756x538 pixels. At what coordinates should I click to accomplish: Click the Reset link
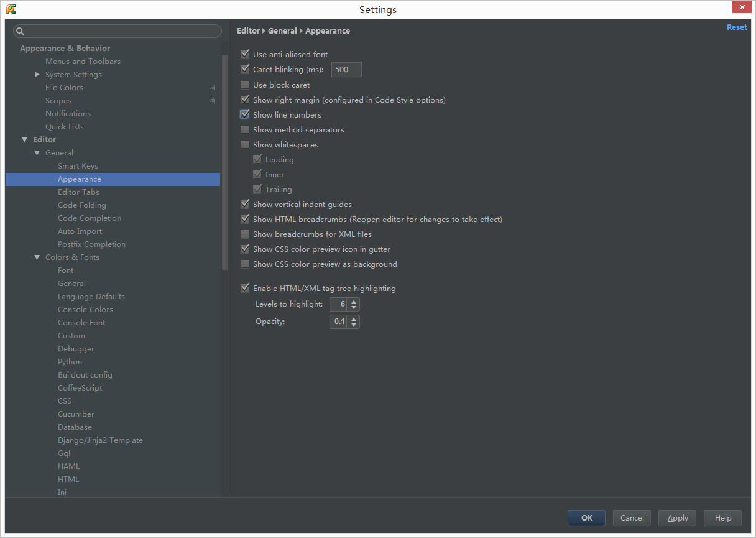pyautogui.click(x=737, y=27)
